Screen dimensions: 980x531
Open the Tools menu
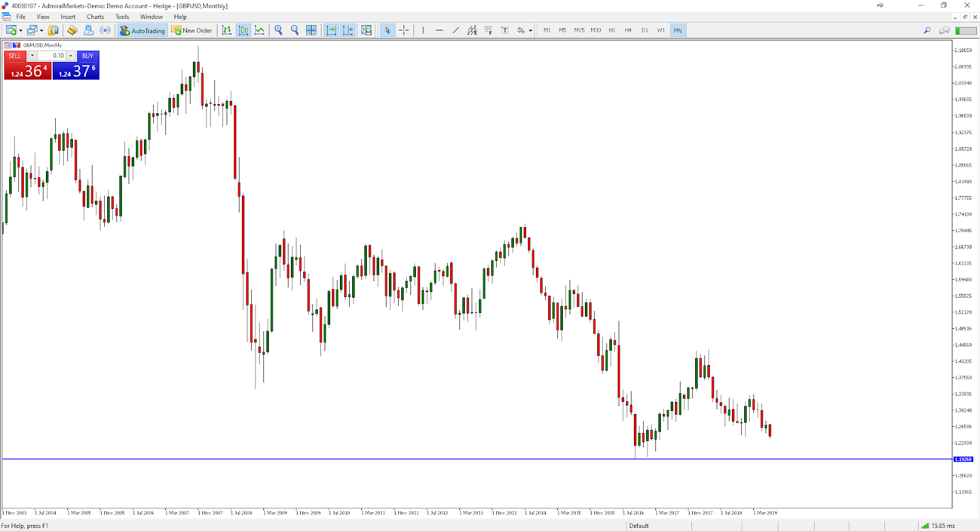click(123, 17)
